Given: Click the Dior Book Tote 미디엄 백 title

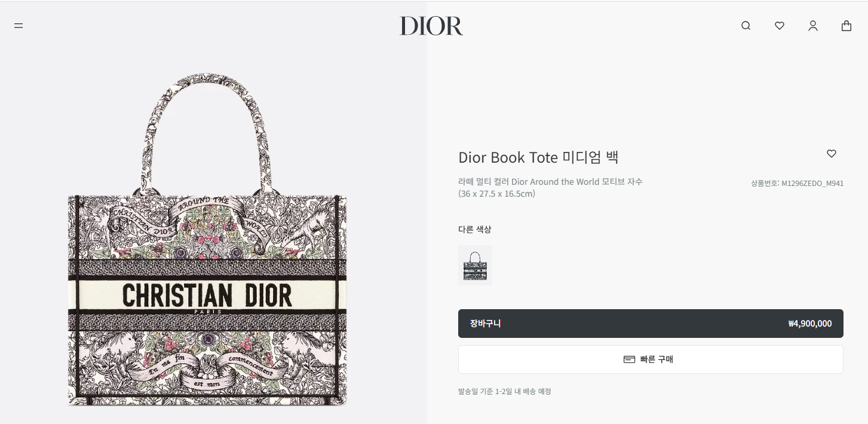Looking at the screenshot, I should [538, 157].
